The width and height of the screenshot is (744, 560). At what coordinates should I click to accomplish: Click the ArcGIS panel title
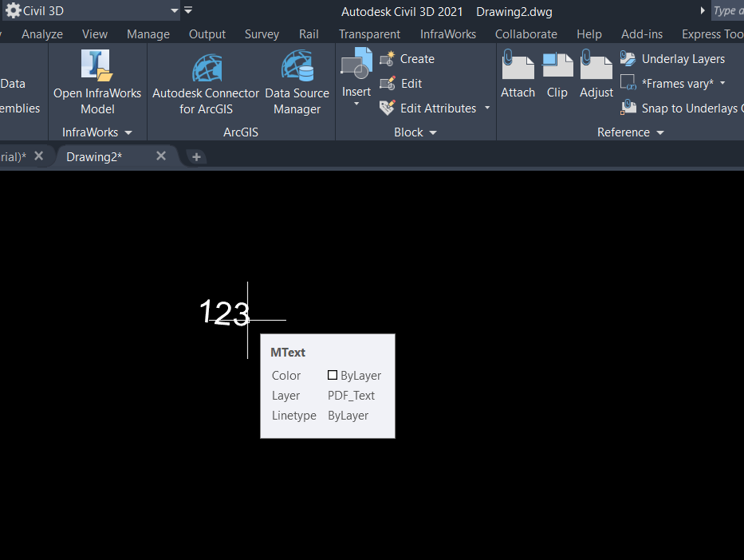click(241, 132)
